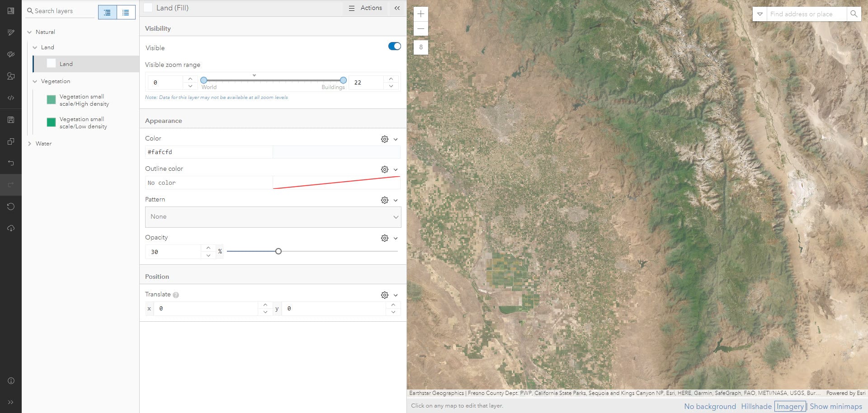The image size is (868, 413).
Task: Open the color palette icon in sidebar
Action: pos(11,54)
